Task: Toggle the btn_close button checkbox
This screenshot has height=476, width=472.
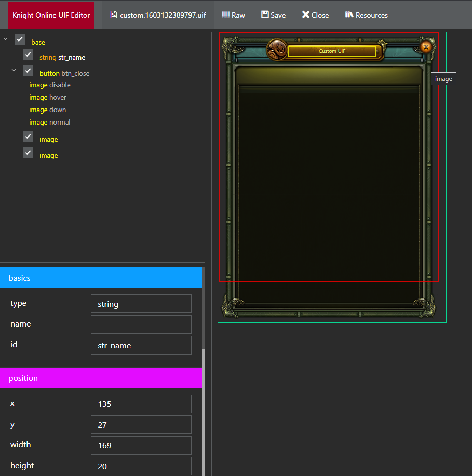Action: (x=28, y=71)
